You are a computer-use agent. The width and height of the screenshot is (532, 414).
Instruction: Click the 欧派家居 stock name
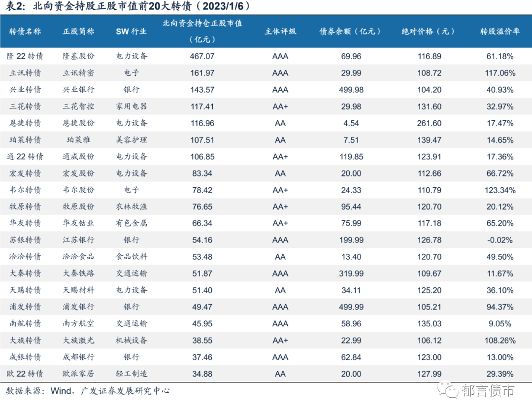[x=78, y=374]
